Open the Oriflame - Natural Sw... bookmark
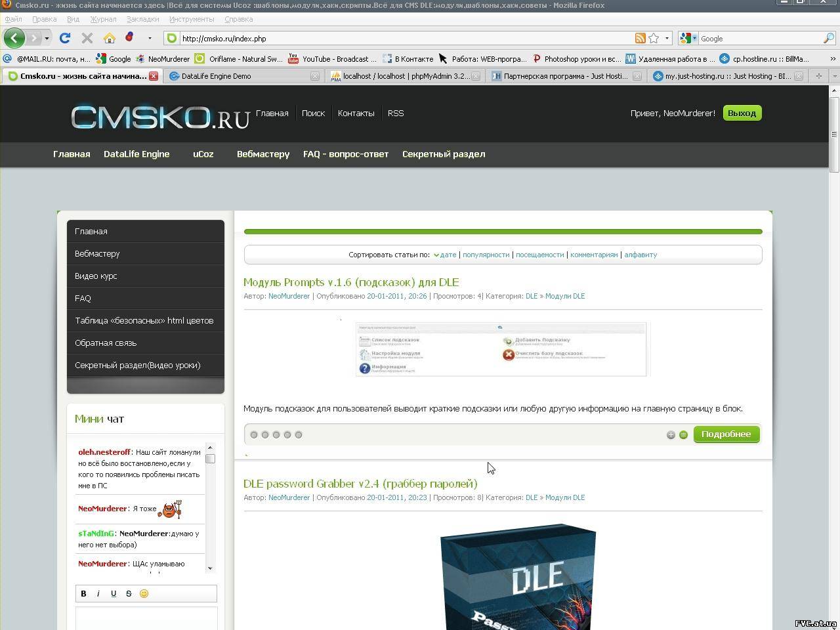This screenshot has width=840, height=630. [239, 58]
